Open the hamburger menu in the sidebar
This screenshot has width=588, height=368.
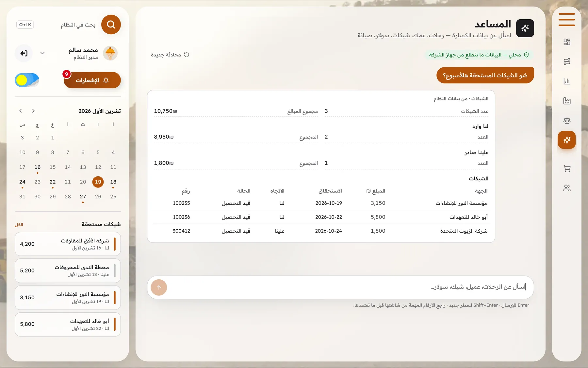[566, 20]
